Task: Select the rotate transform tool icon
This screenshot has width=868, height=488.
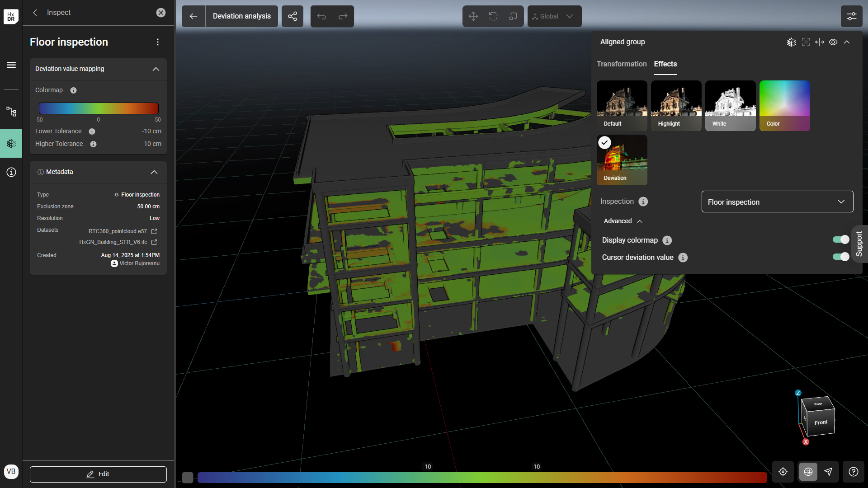Action: (493, 16)
